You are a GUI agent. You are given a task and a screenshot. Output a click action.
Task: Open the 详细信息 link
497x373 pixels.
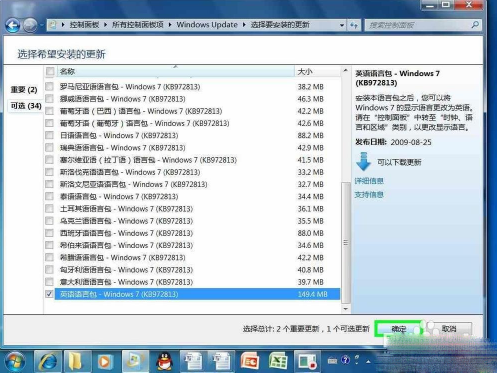(369, 181)
